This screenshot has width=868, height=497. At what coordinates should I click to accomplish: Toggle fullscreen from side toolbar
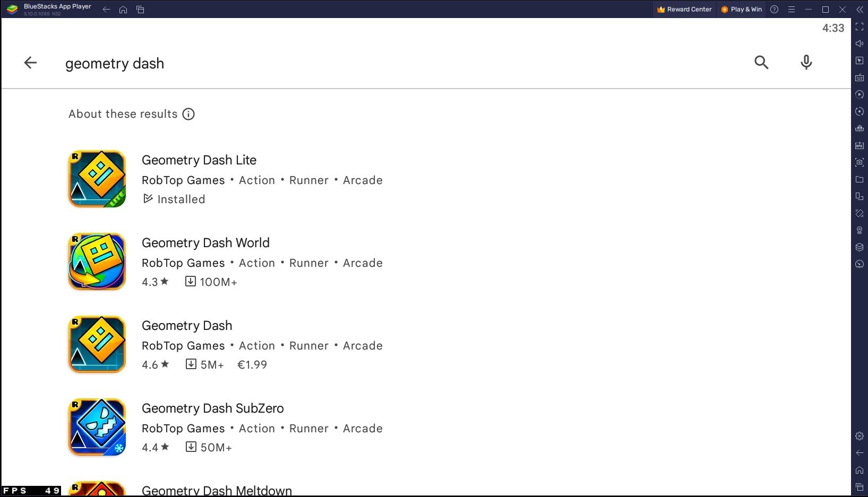pos(860,27)
